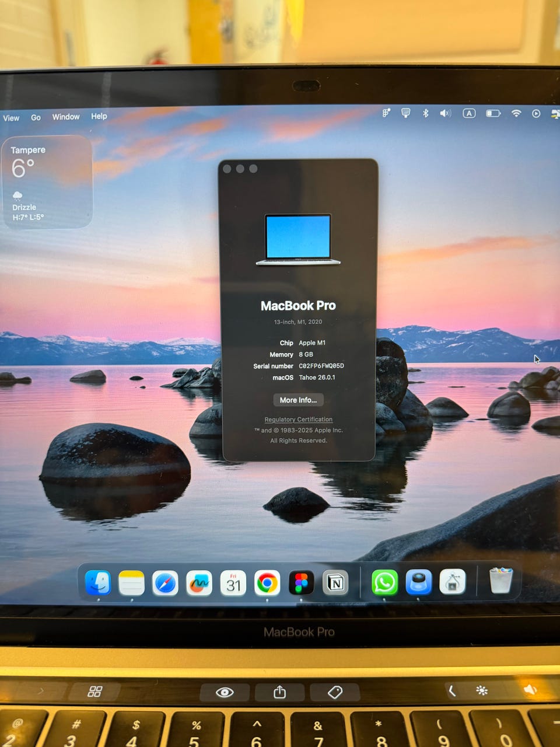Open Figma from the Dock
This screenshot has width=560, height=747.
pos(301,583)
